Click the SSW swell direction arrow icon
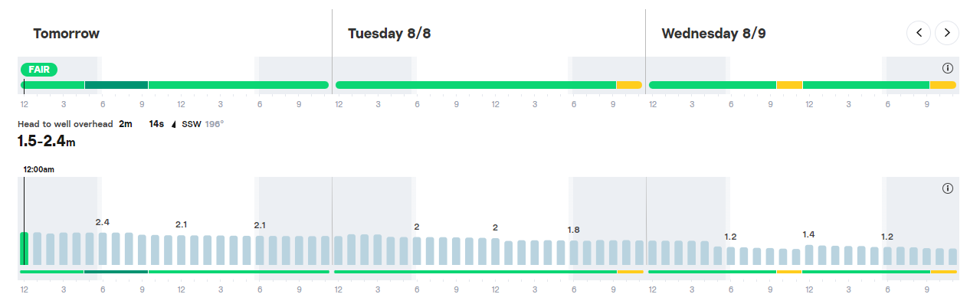 click(173, 124)
